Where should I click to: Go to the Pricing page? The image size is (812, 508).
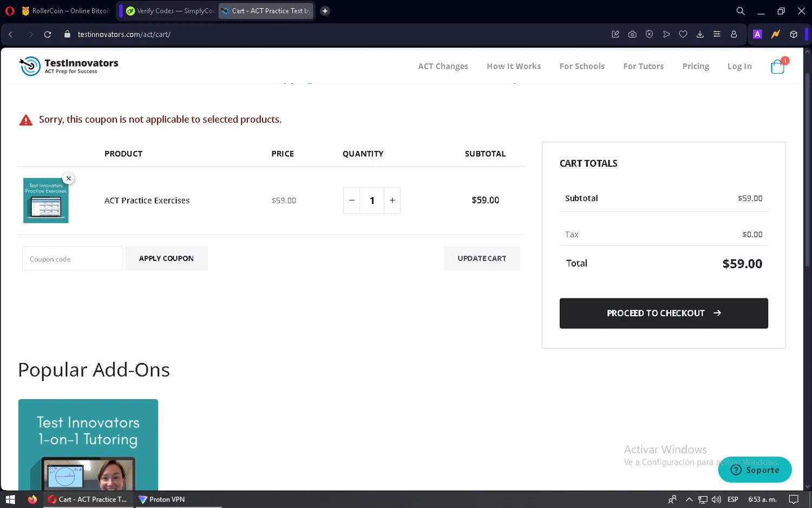pos(696,66)
